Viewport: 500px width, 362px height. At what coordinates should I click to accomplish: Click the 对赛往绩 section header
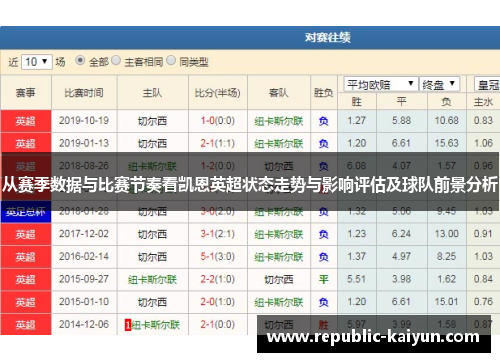click(x=328, y=37)
